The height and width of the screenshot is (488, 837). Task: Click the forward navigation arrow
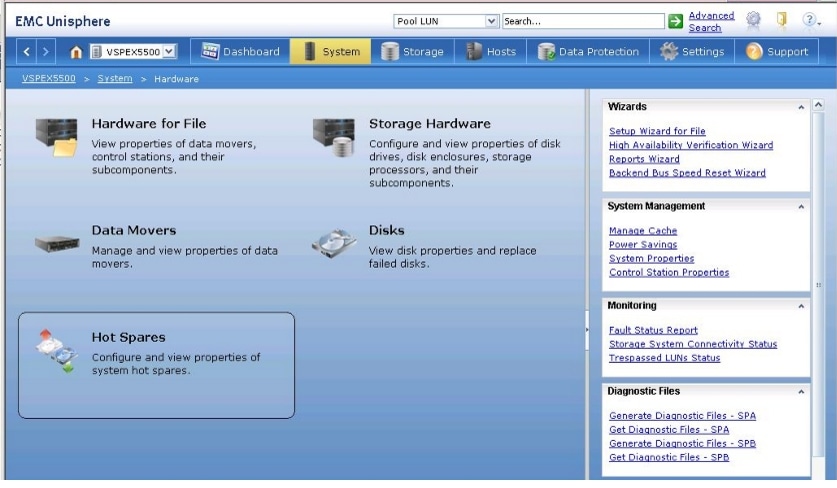45,52
